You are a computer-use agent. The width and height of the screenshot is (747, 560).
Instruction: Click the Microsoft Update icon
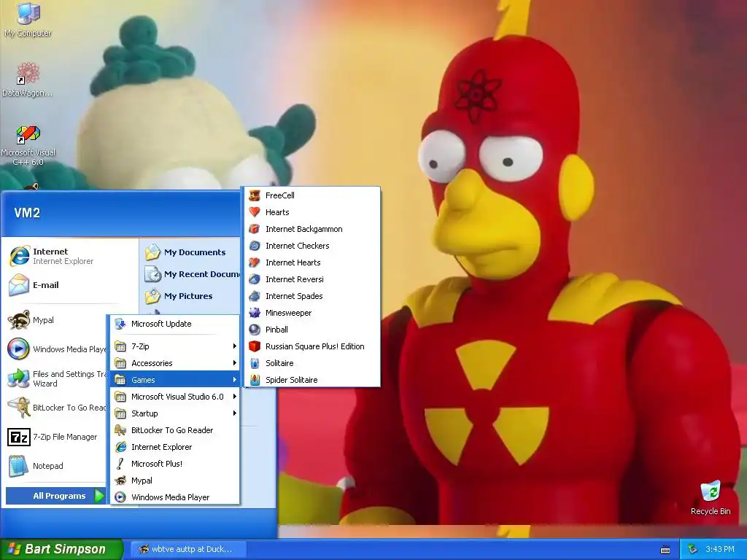click(x=120, y=324)
